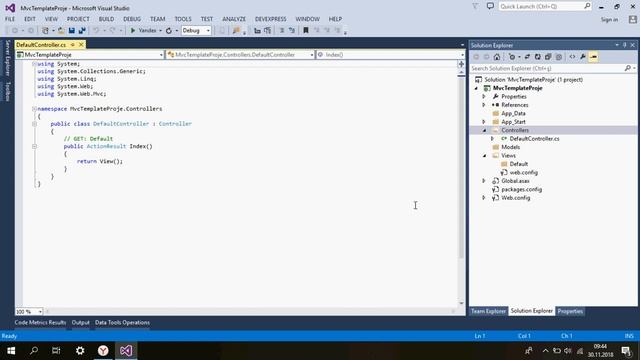Click in the Quick Launch search box
The image size is (640, 360).
545,6
